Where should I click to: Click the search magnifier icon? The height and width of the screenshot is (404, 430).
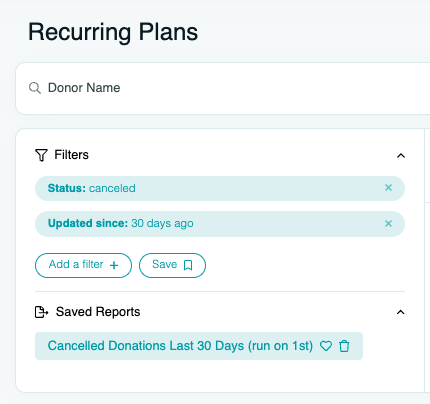[35, 88]
